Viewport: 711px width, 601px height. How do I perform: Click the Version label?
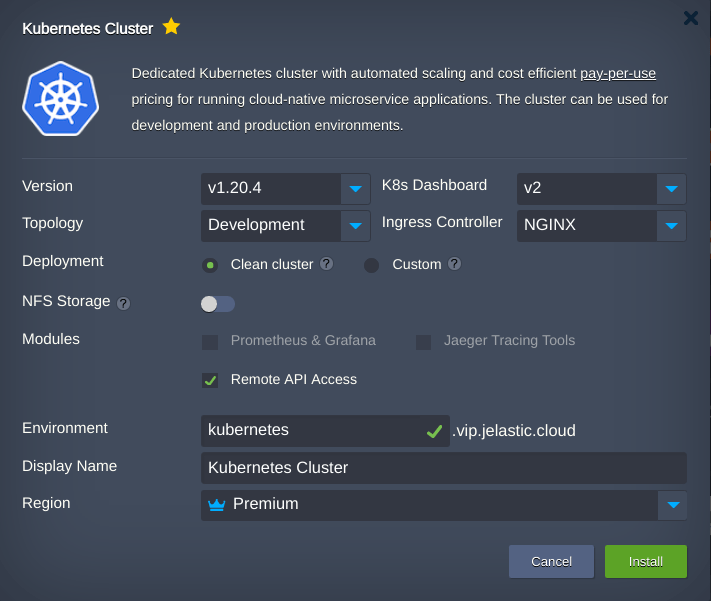point(47,186)
